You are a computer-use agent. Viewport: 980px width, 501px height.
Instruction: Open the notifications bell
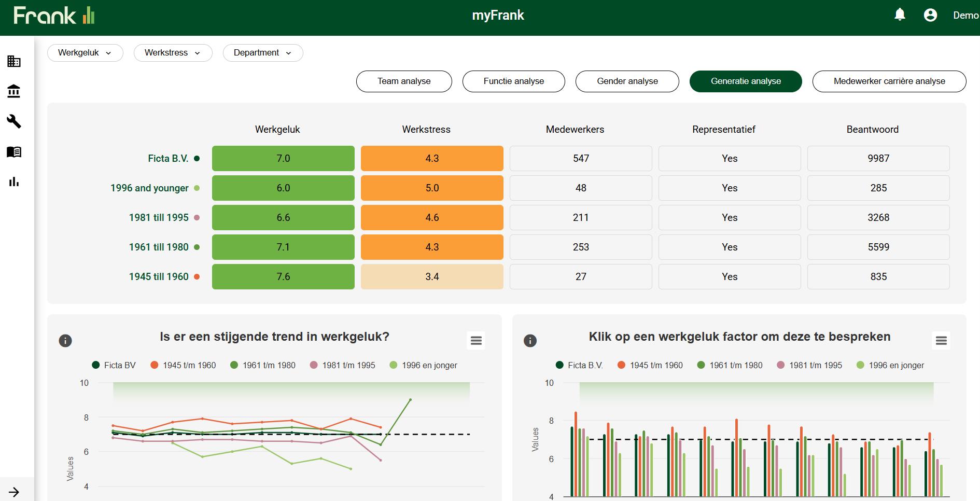point(900,15)
